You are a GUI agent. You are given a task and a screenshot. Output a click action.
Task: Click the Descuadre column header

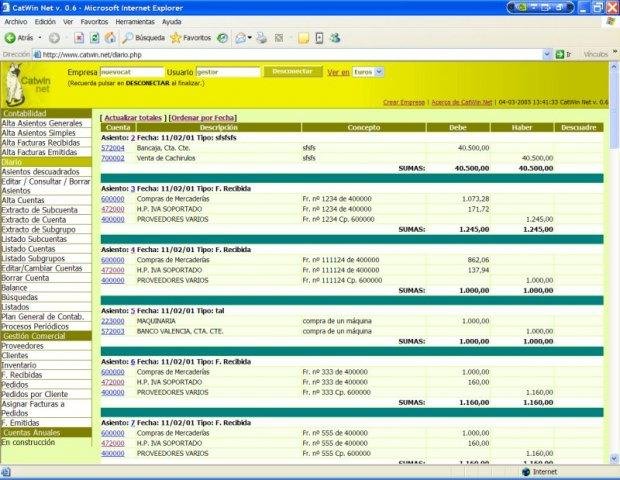pyautogui.click(x=578, y=128)
